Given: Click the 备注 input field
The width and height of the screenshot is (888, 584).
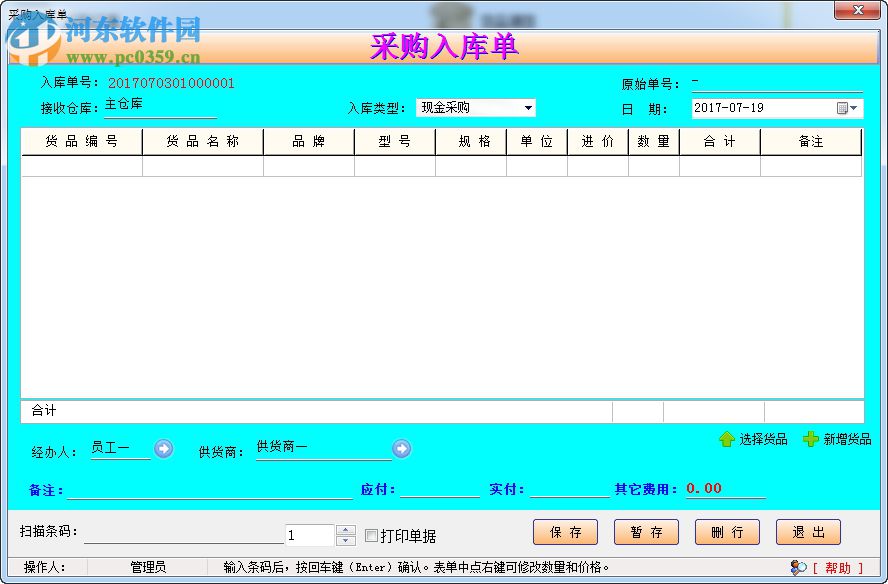Looking at the screenshot, I should click(210, 489).
